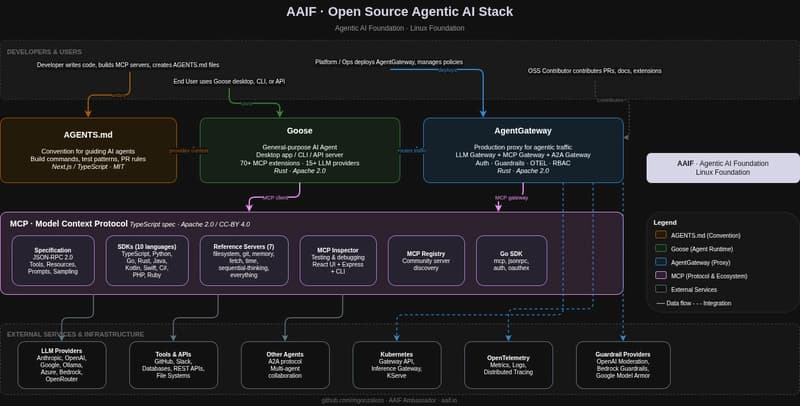The width and height of the screenshot is (800, 406).
Task: Select the Goose agent box
Action: (x=300, y=150)
